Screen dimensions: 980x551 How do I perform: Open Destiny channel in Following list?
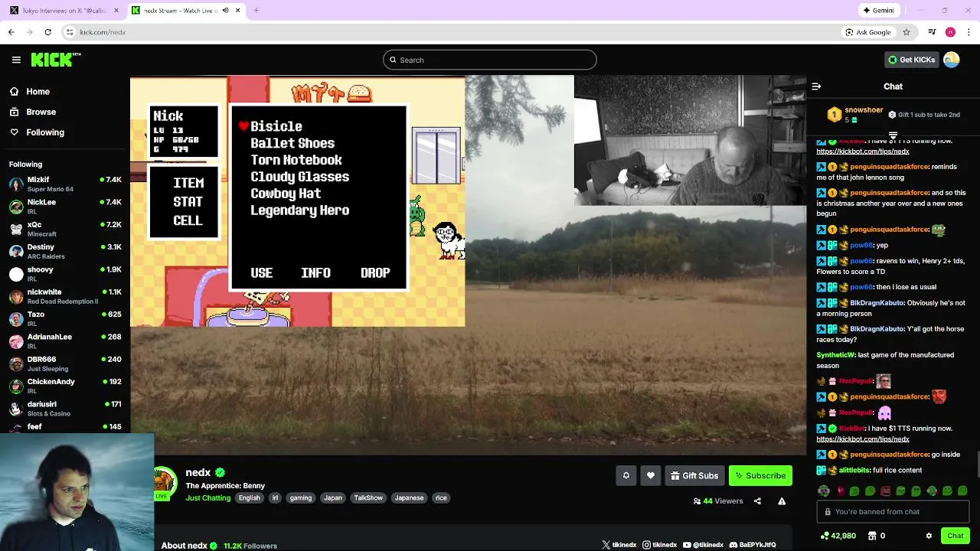[65, 251]
